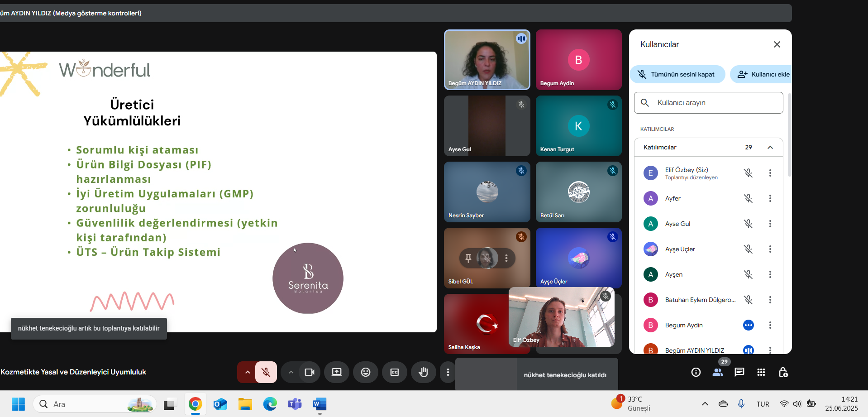Open more options for Ayfer
The image size is (868, 417).
point(770,198)
